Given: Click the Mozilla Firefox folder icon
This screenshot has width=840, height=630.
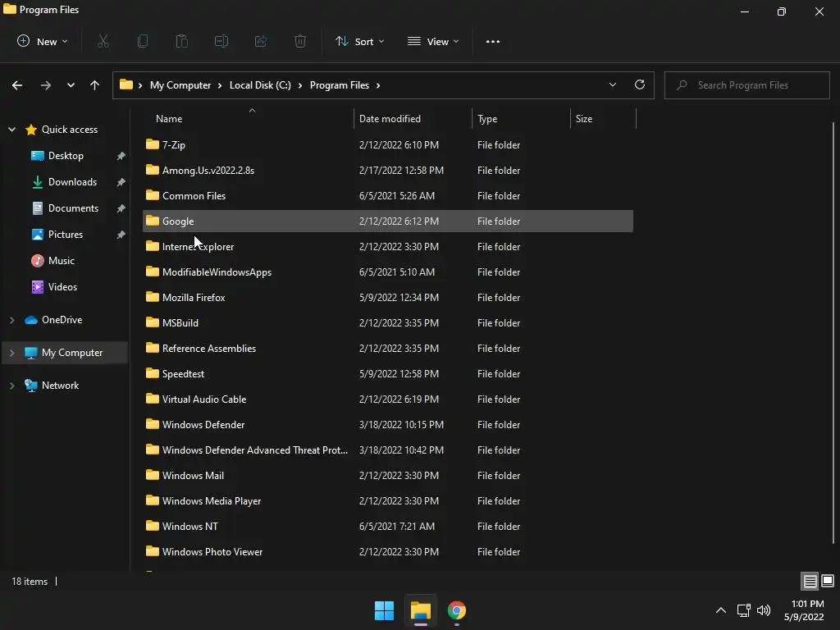Looking at the screenshot, I should point(153,297).
